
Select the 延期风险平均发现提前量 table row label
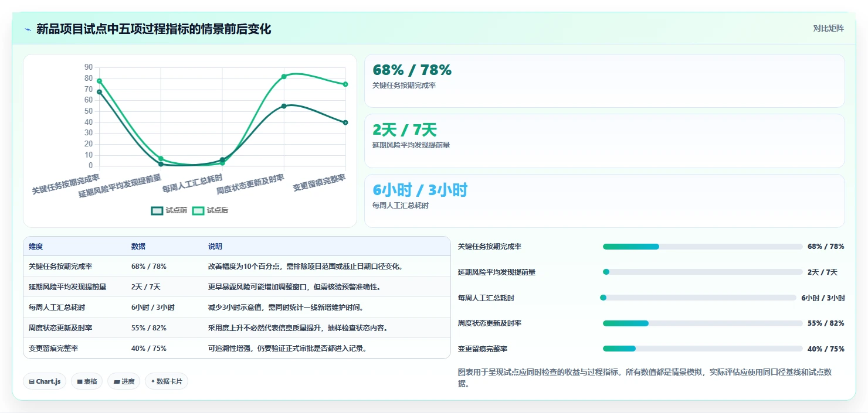tap(67, 287)
